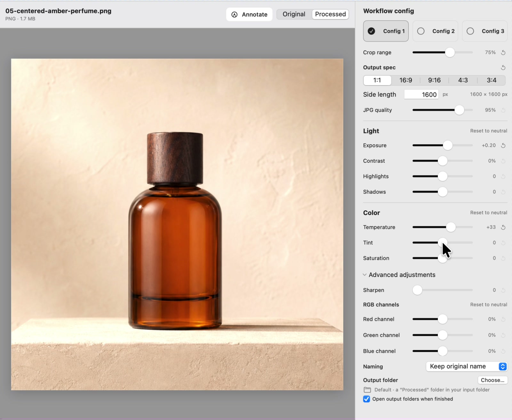Uncheck Open output folders when finished

click(x=367, y=399)
